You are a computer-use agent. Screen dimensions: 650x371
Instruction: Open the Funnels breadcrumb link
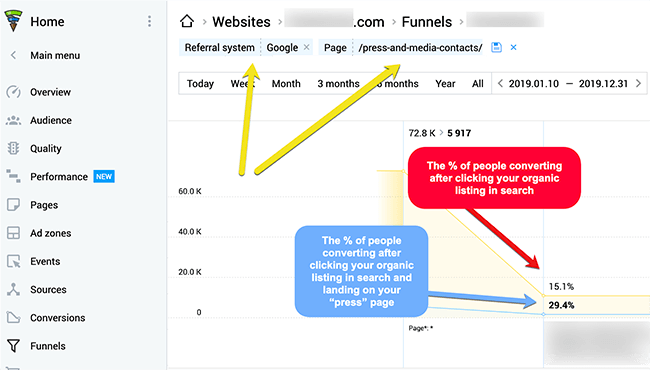427,22
